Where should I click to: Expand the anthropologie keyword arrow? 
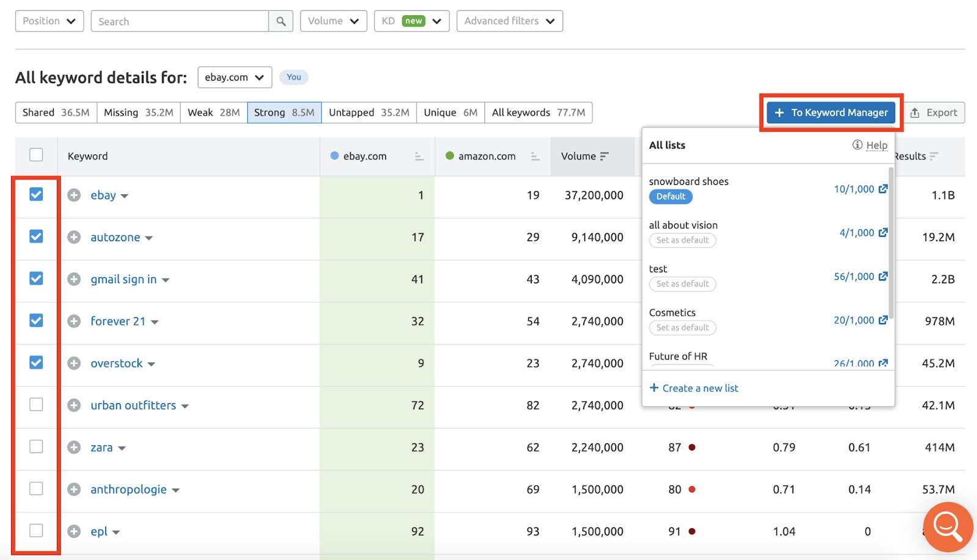(176, 491)
